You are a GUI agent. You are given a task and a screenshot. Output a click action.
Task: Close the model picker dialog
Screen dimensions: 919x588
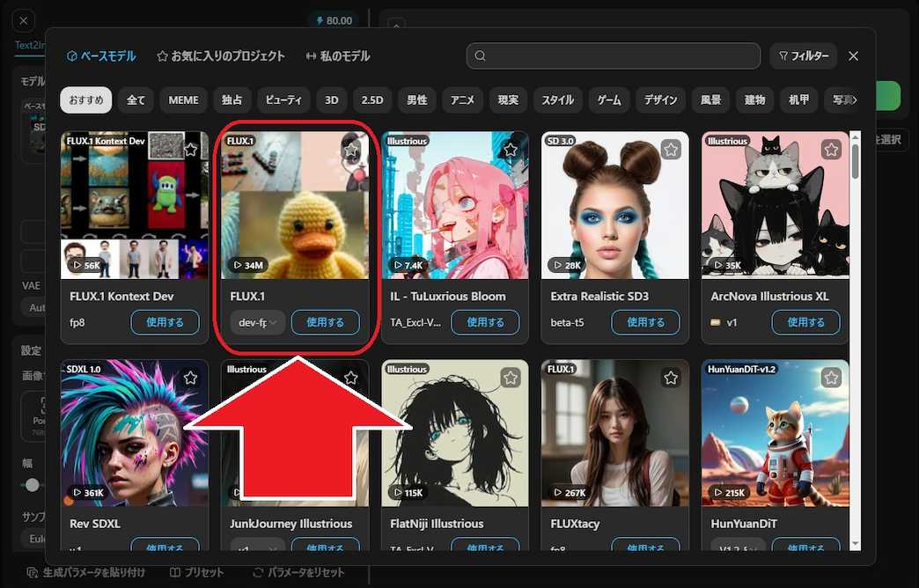pos(853,55)
